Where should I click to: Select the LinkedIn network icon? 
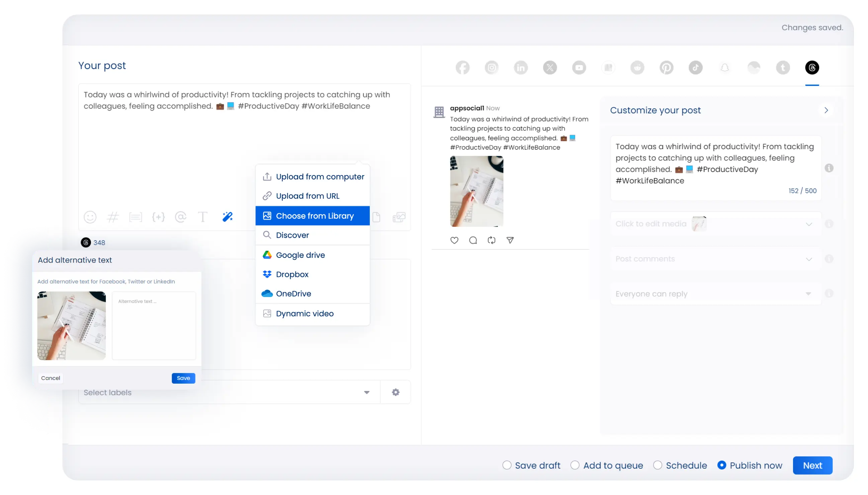520,68
